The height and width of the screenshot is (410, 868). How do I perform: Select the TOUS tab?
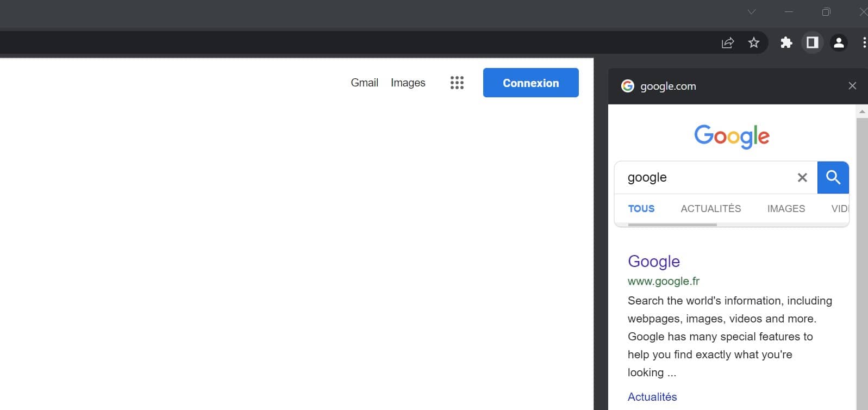click(x=641, y=209)
